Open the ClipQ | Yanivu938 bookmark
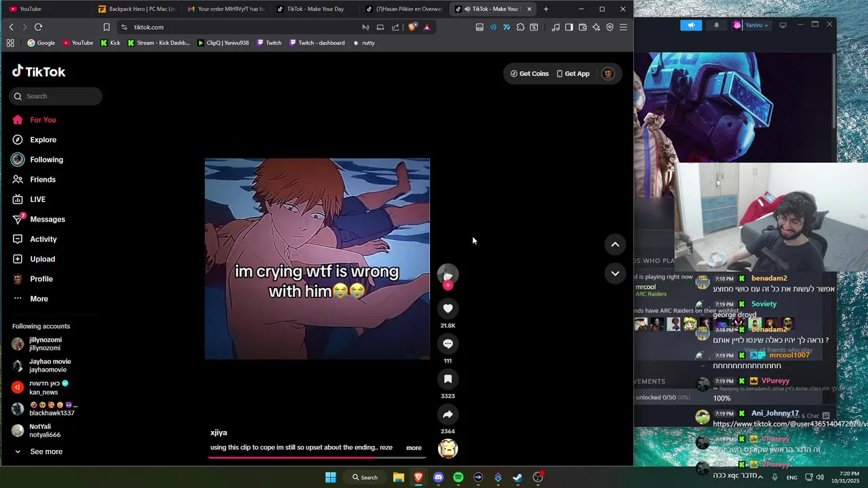 [223, 43]
